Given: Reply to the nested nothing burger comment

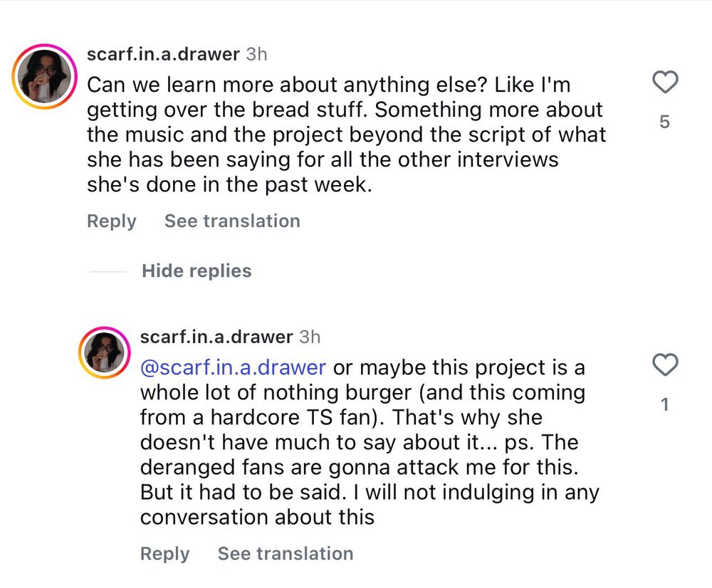Looking at the screenshot, I should [164, 554].
